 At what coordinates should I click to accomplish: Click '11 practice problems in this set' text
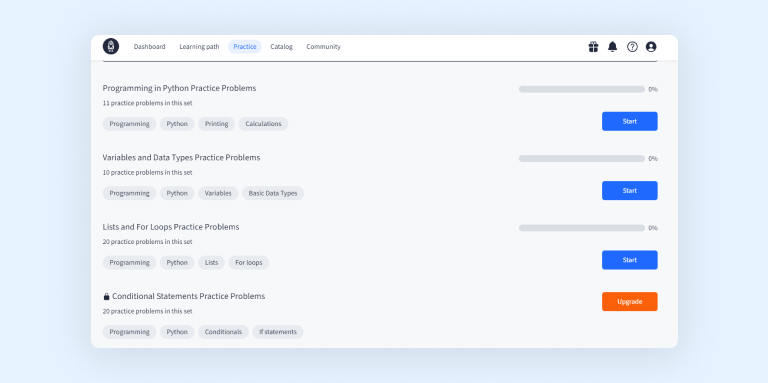coord(147,103)
